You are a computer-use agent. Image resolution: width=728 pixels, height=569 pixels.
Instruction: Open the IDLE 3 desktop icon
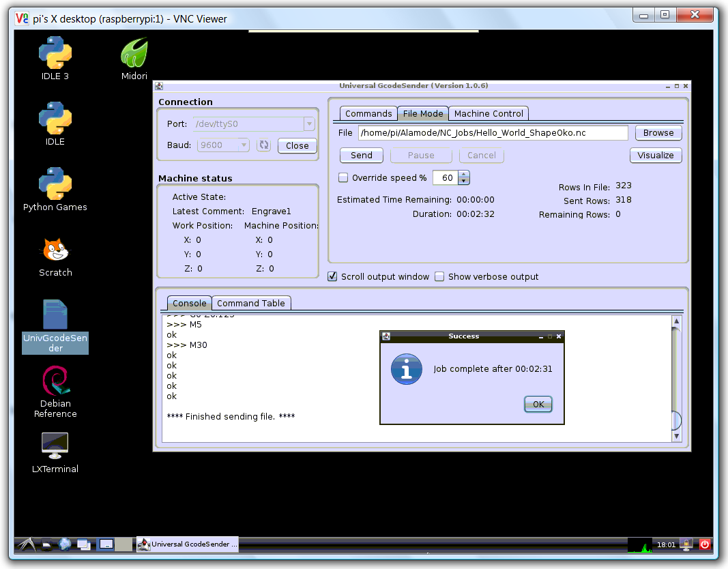tap(55, 55)
